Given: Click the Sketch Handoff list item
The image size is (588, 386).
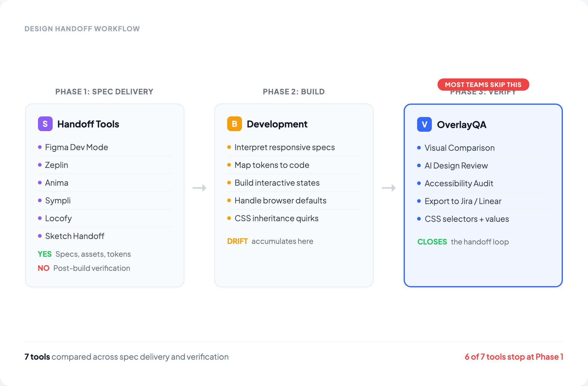Looking at the screenshot, I should click(x=104, y=236).
